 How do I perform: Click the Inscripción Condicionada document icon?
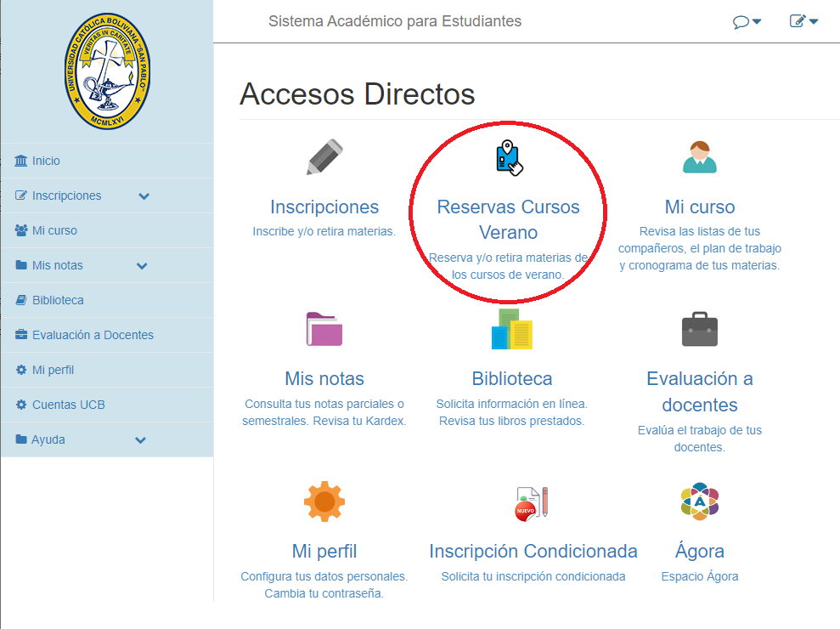coord(532,502)
